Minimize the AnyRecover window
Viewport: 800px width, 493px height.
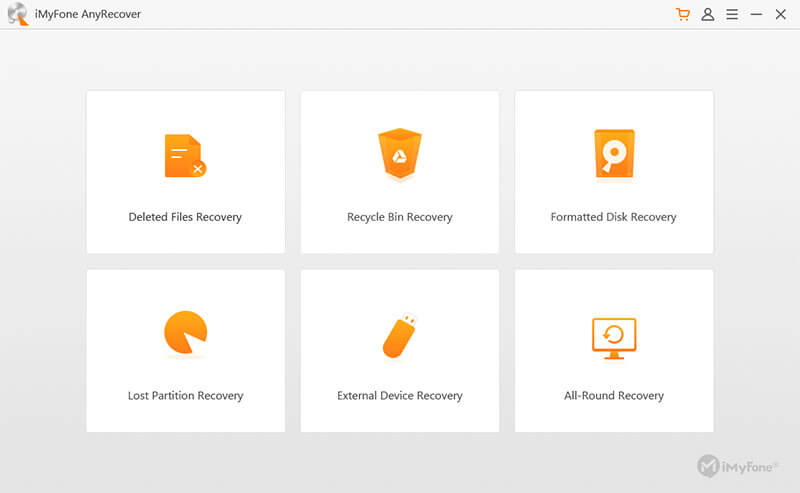[x=757, y=14]
